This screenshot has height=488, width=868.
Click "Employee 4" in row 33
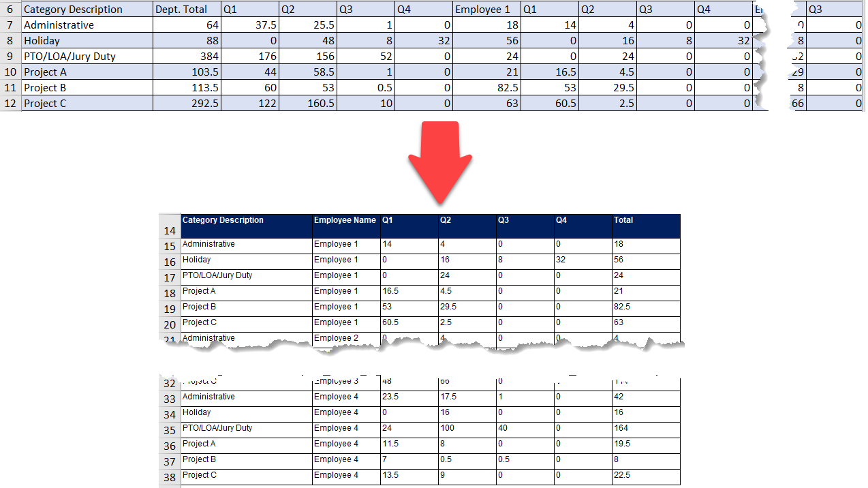click(x=345, y=397)
